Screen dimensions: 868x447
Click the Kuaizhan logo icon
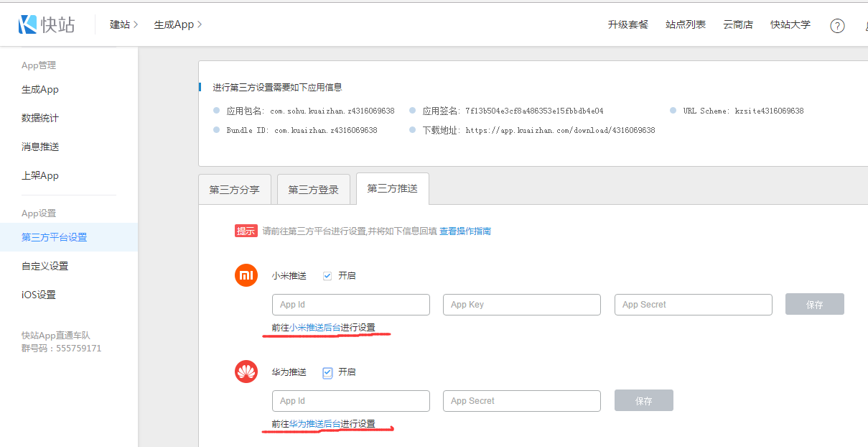(28, 24)
